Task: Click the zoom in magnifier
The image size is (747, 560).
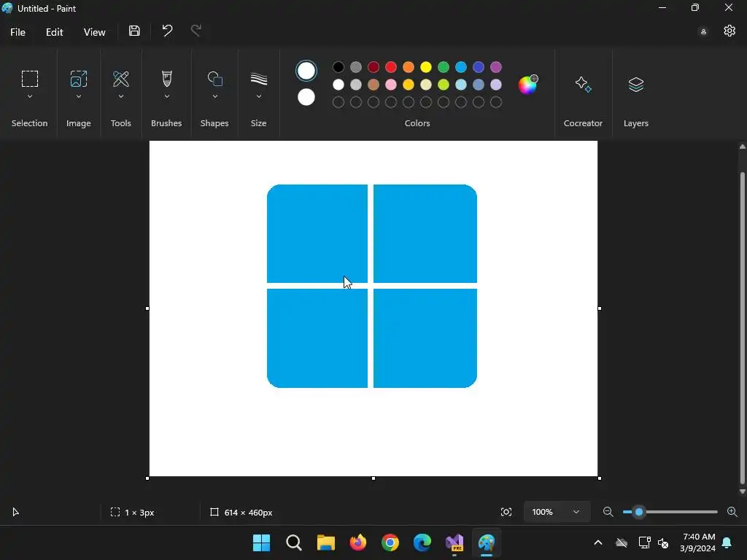Action: click(x=732, y=512)
